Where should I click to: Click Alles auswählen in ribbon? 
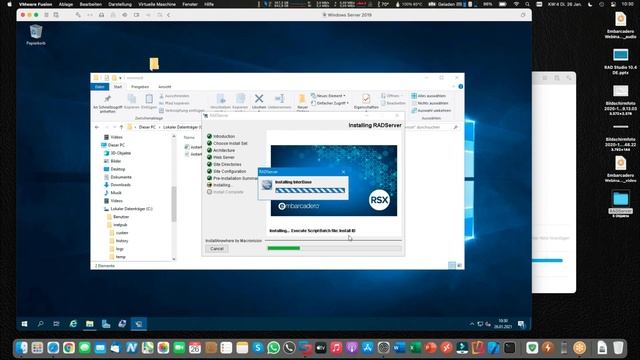point(428,96)
